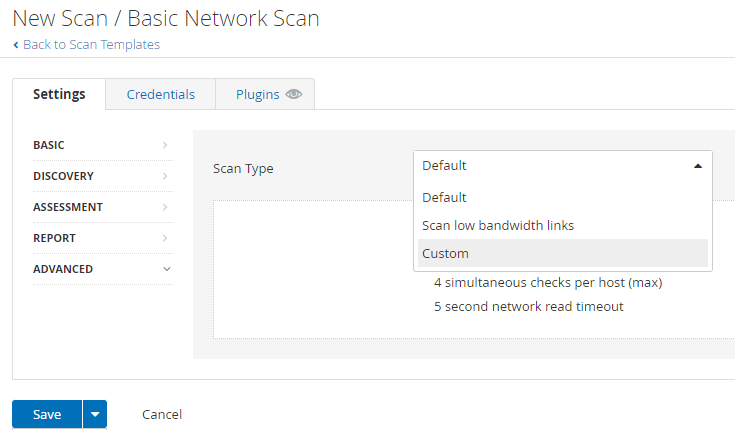Screen dimensions: 735x440
Task: Switch to the Settings tab
Action: [59, 95]
